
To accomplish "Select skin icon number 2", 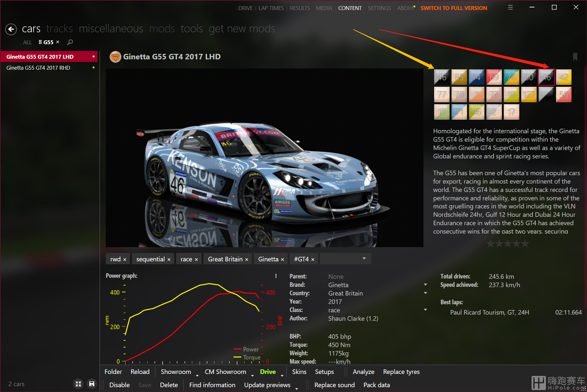I will pos(494,112).
